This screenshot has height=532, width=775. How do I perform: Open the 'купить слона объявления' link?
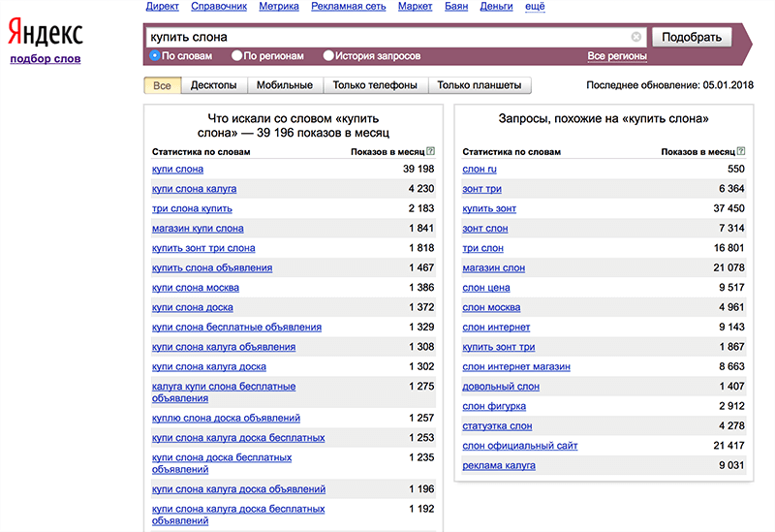point(212,268)
